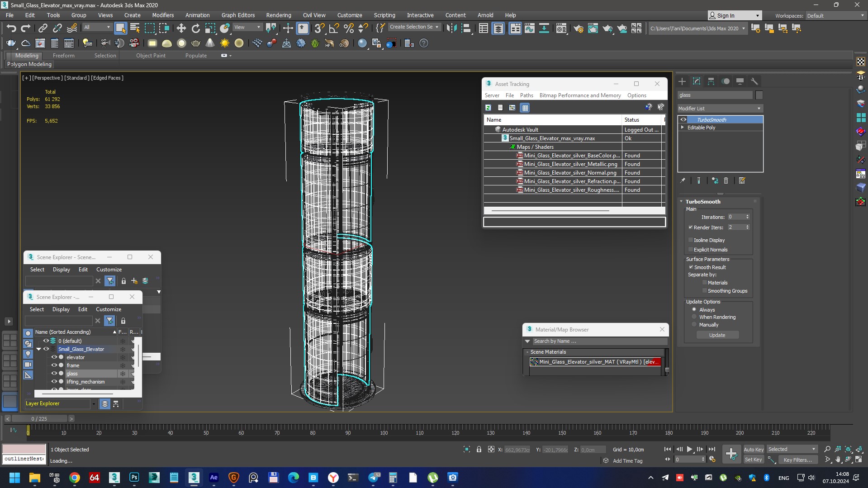This screenshot has height=488, width=868.
Task: Enable Explicit Normals checkbox
Action: pos(691,250)
